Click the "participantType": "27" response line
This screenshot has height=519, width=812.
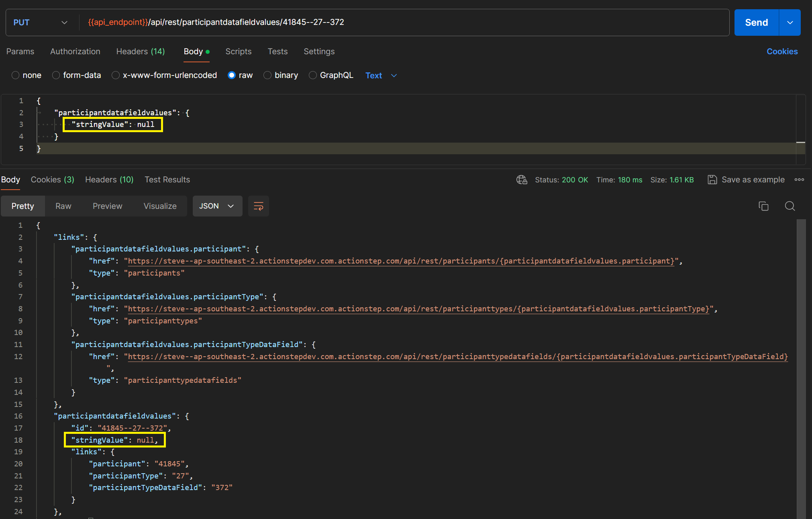(x=141, y=476)
